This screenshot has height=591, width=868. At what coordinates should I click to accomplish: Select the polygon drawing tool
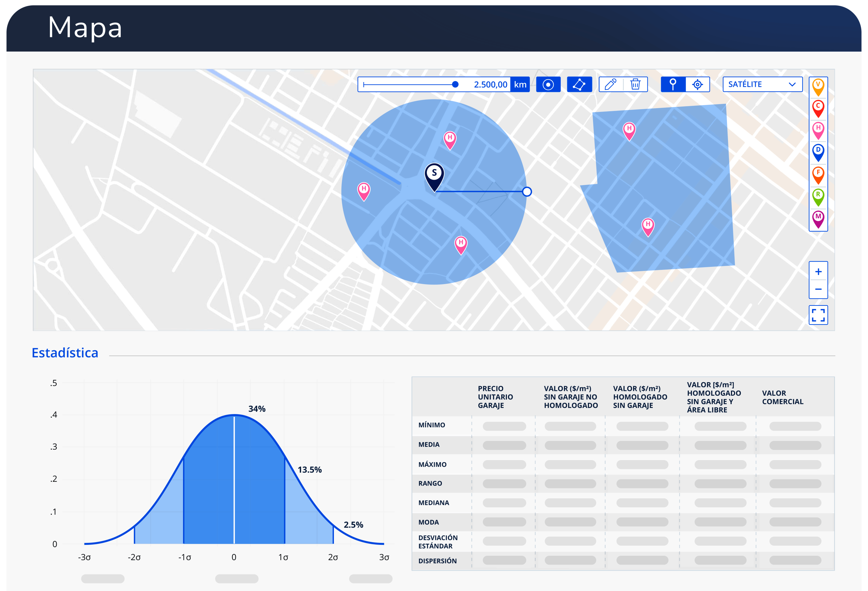[x=579, y=84]
